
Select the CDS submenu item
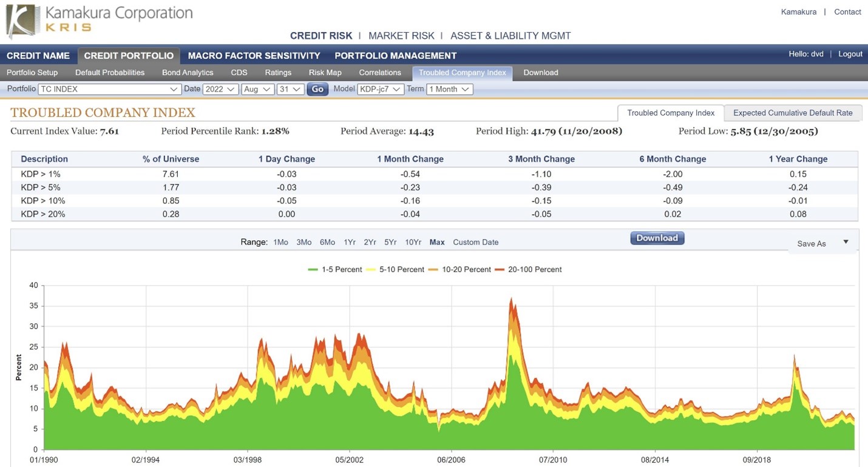tap(239, 72)
